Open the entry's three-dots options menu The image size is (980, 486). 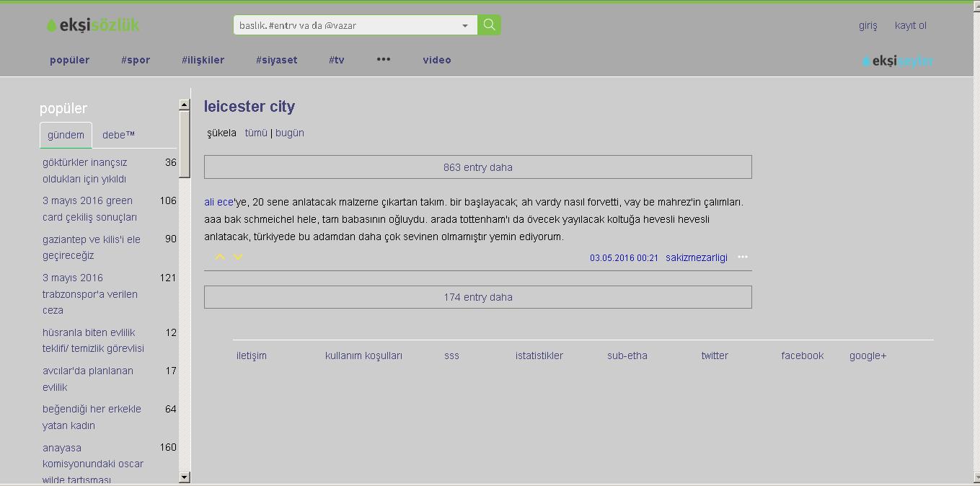(x=743, y=257)
